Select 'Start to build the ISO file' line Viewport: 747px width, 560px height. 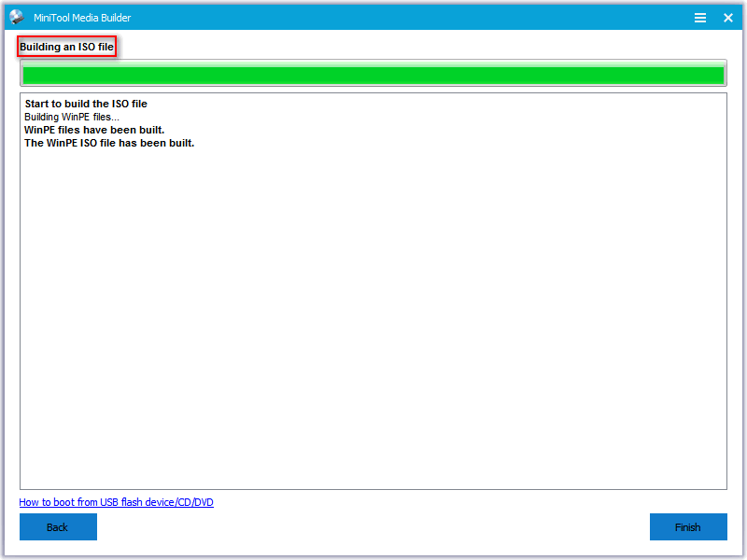86,104
